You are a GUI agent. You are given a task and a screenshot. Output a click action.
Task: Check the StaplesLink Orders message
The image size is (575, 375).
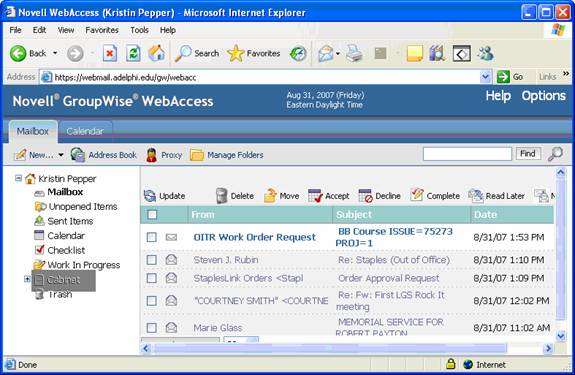[x=151, y=278]
